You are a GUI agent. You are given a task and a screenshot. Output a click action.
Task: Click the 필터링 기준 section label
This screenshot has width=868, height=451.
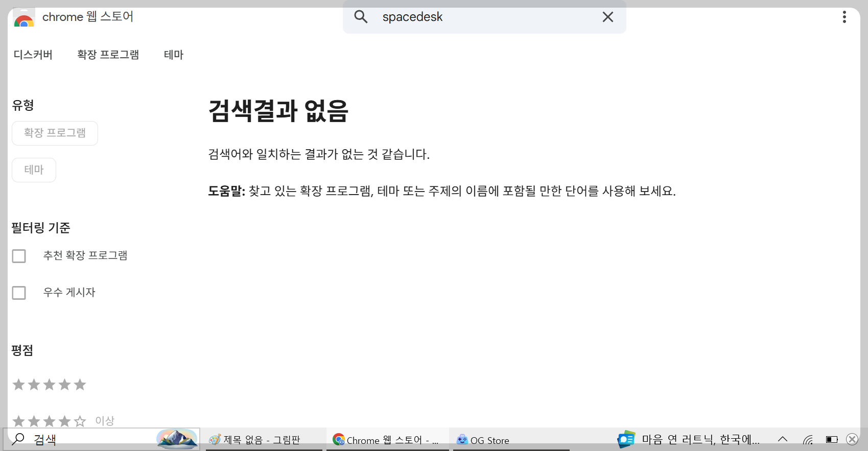41,228
